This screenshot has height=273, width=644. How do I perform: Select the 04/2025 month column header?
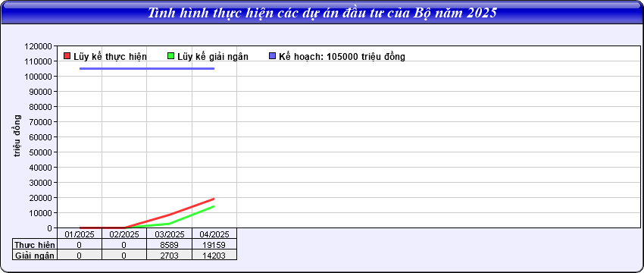click(214, 234)
